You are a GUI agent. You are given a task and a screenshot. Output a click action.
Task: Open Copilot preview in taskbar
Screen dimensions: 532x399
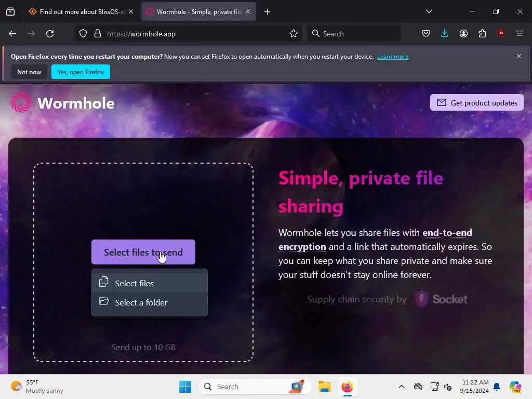(x=515, y=387)
